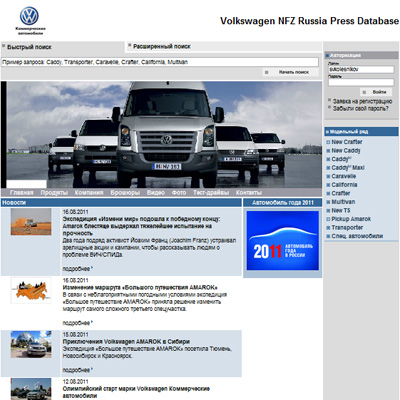Open California model link
400x400 pixels.
click(x=344, y=184)
